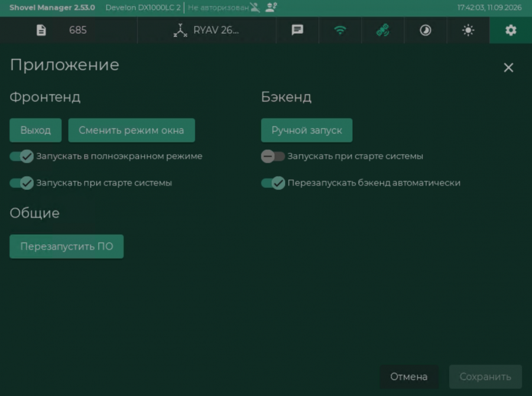The height and width of the screenshot is (396, 532).
Task: Click the Shovel Manager 2.53.0 title
Action: click(x=52, y=8)
